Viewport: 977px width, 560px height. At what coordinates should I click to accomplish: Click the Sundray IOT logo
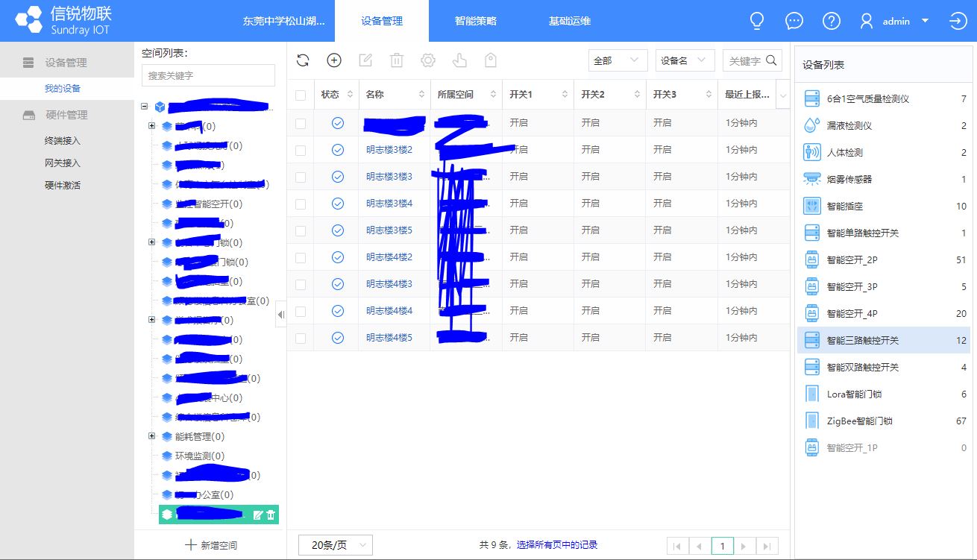tap(63, 21)
